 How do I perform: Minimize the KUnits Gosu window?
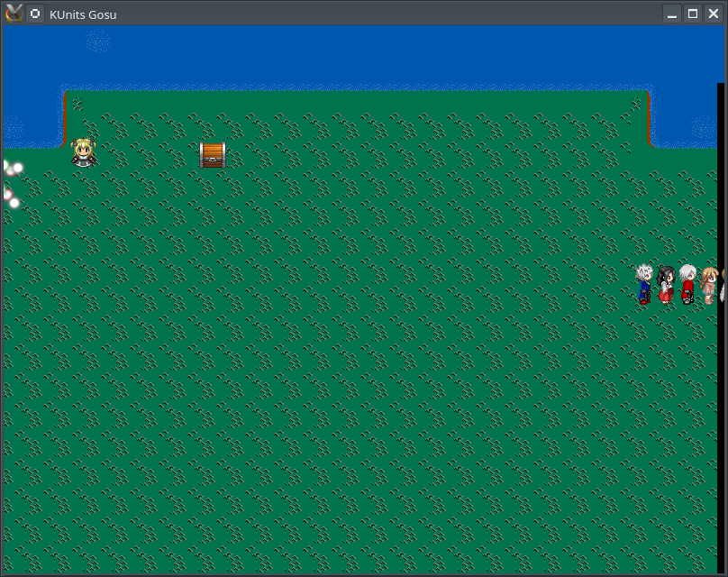click(672, 14)
